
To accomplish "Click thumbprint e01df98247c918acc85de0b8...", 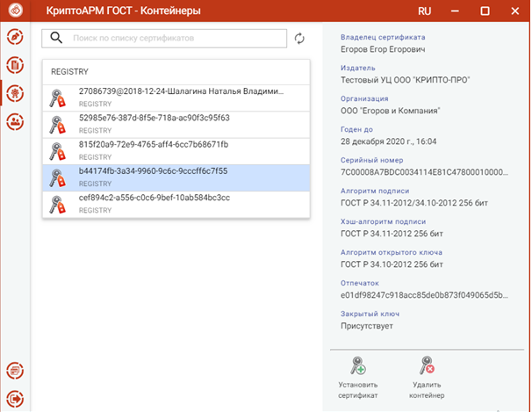I will 424,295.
